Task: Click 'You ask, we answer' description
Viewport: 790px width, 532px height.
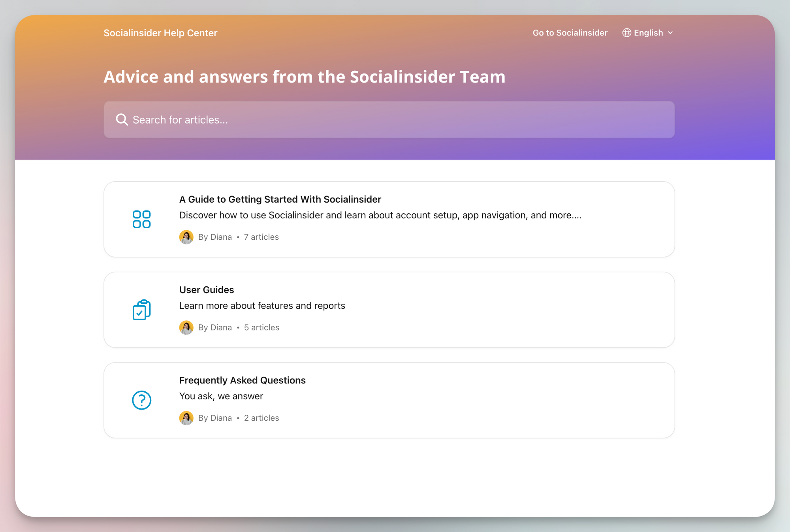Action: click(x=221, y=396)
